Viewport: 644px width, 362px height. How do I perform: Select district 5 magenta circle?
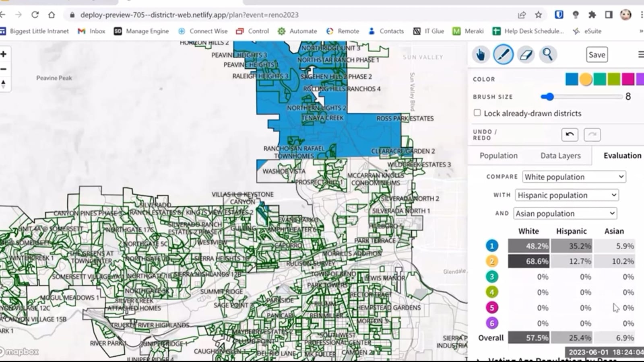click(491, 308)
